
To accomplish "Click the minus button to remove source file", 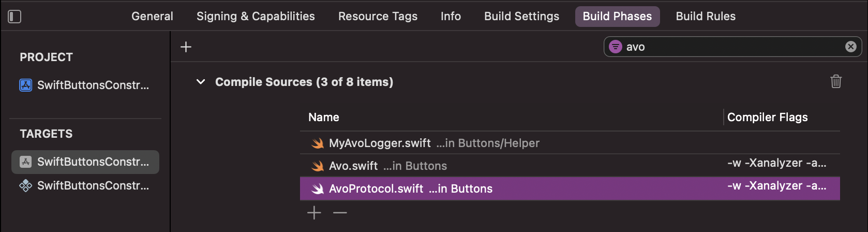I will (x=340, y=213).
